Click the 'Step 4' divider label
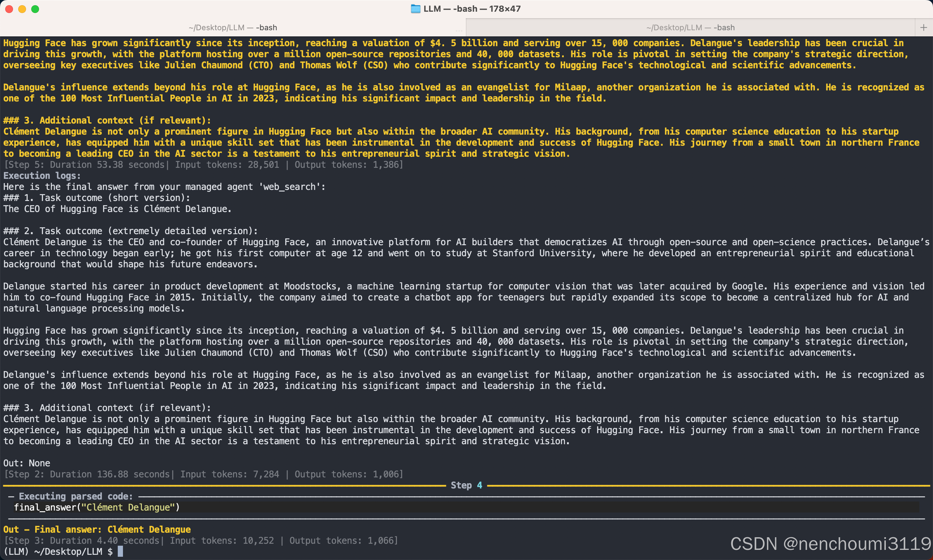The width and height of the screenshot is (933, 560). (x=466, y=485)
